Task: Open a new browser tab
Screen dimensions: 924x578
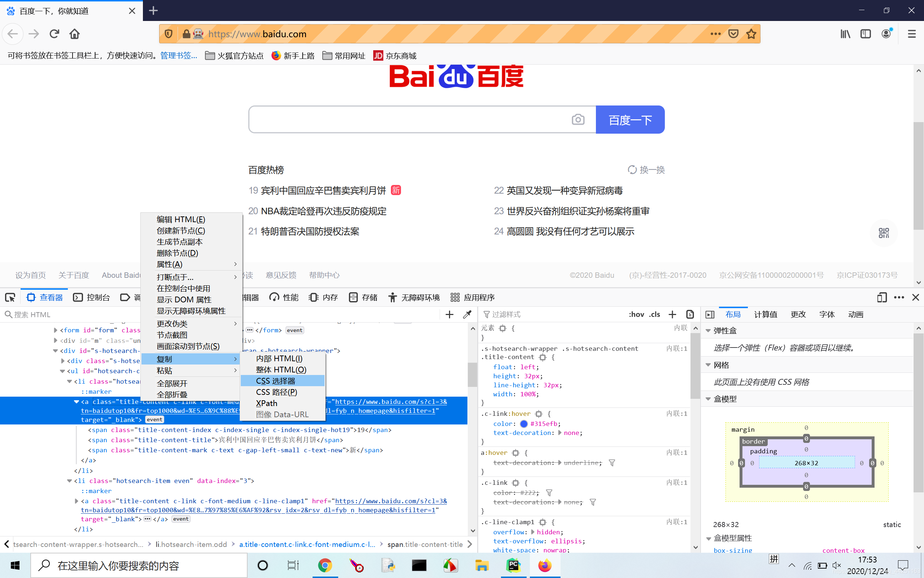Action: tap(153, 11)
